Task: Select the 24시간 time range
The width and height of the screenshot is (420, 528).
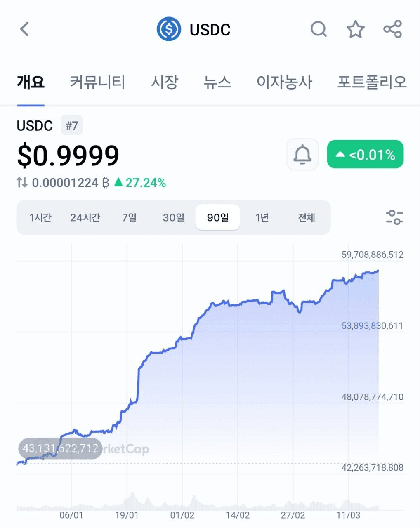Action: 85,217
